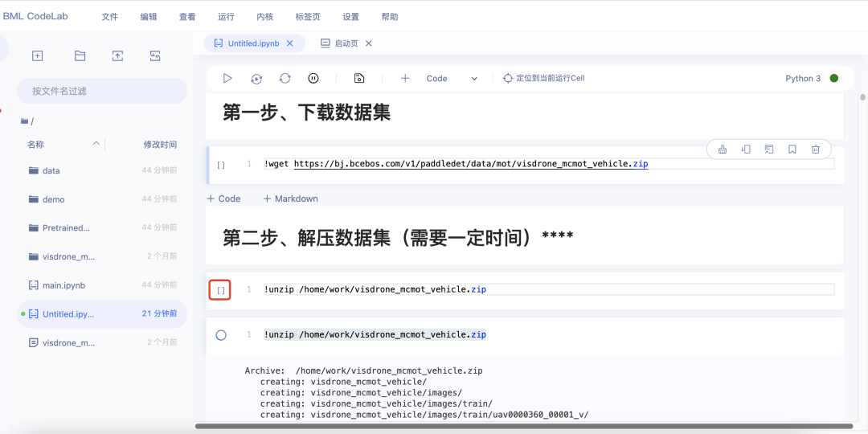Click the root folder icon breadcrumb
Viewport: 868px width, 434px height.
point(24,121)
